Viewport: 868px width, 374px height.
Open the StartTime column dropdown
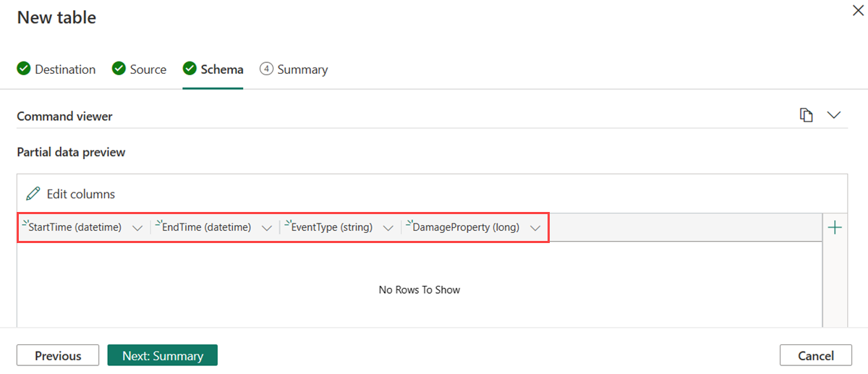pyautogui.click(x=137, y=228)
